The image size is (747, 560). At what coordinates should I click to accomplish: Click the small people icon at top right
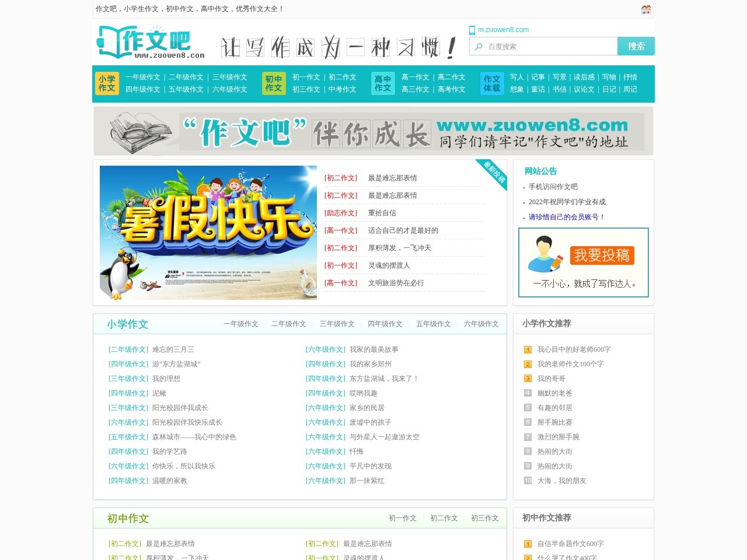(645, 9)
